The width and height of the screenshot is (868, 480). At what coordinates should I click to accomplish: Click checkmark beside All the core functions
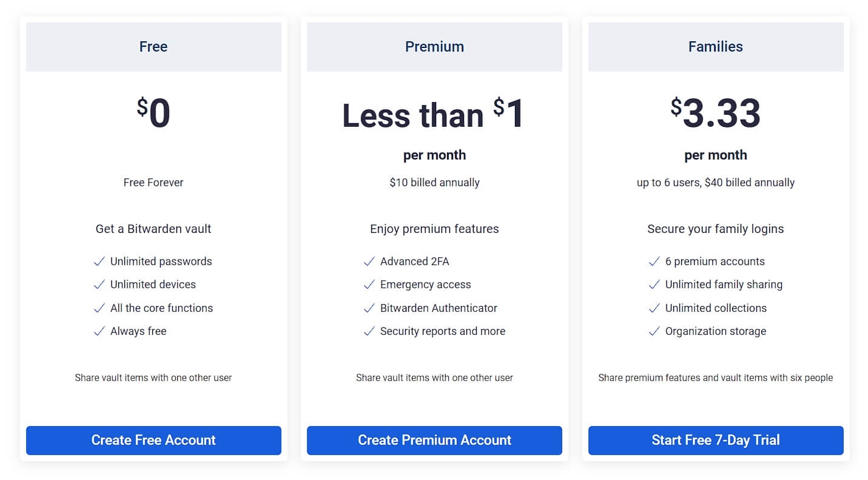click(99, 308)
